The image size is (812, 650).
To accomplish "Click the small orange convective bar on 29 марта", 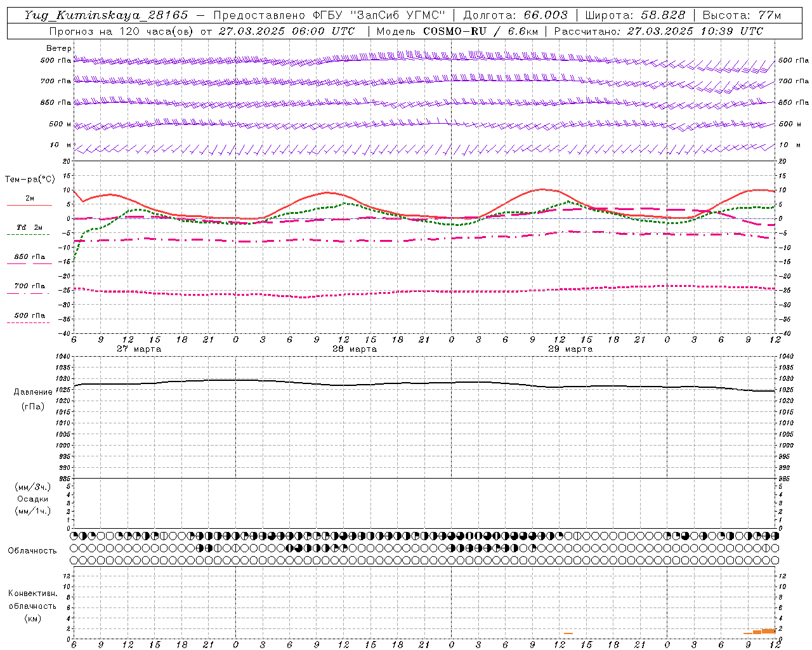I will pos(568,633).
